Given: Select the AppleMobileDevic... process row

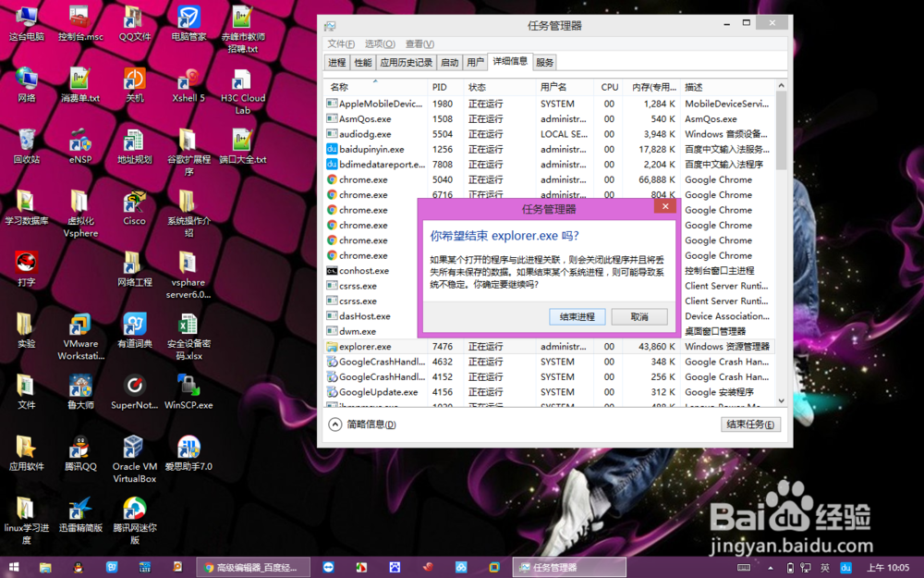Looking at the screenshot, I should tap(549, 104).
